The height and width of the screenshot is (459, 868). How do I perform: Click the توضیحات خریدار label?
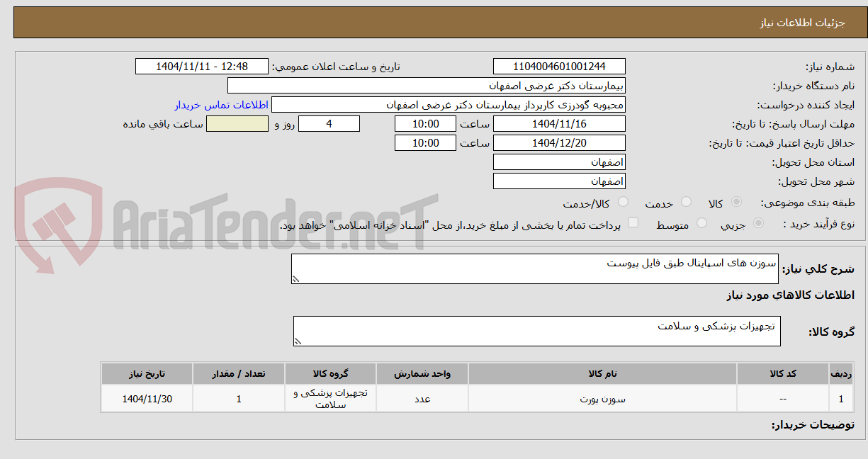click(x=812, y=425)
